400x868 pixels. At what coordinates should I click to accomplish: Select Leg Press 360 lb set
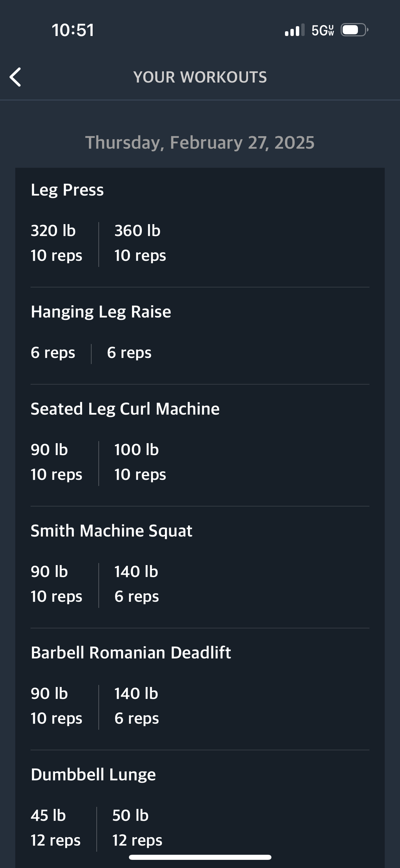click(140, 243)
